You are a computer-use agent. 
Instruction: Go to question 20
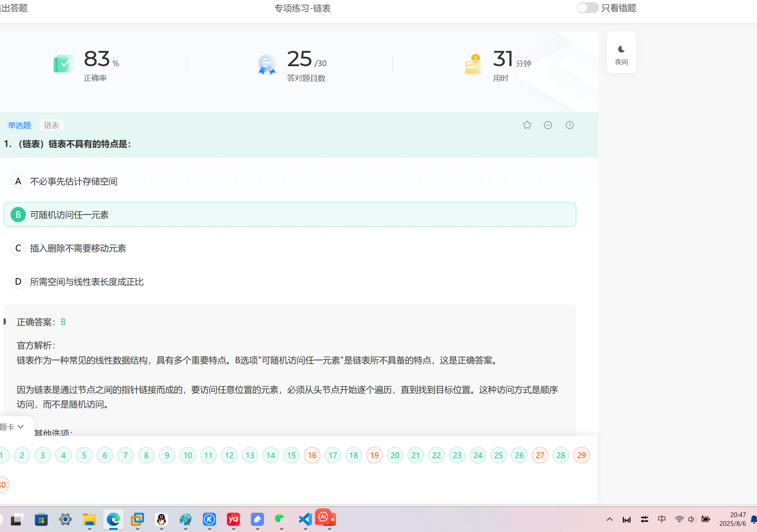point(395,455)
